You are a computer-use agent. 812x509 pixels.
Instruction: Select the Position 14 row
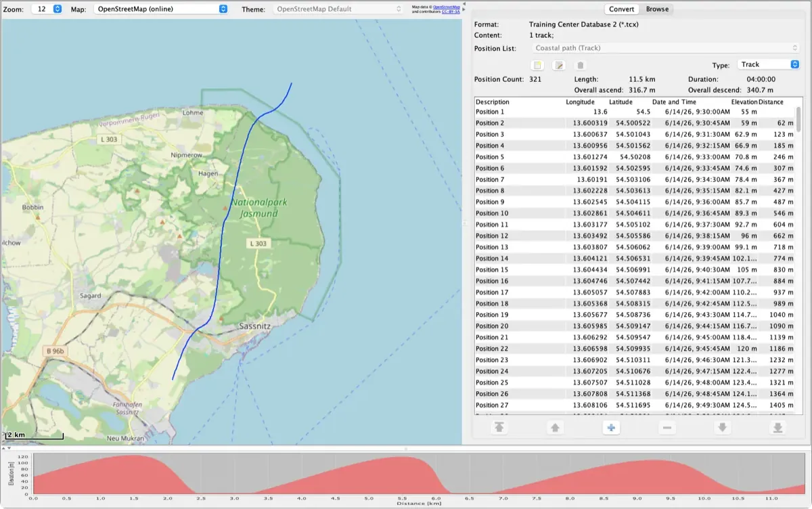tap(635, 259)
